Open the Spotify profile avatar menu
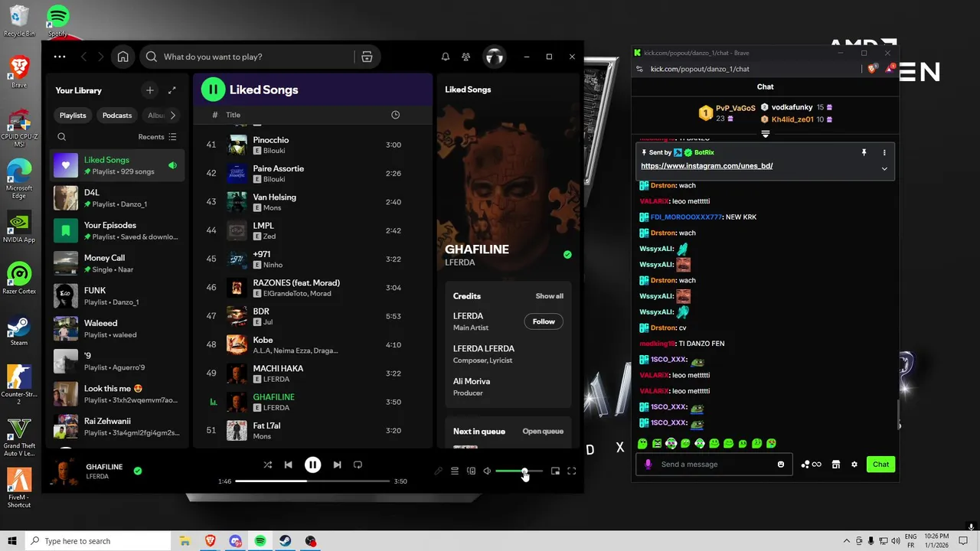980x551 pixels. pyautogui.click(x=495, y=57)
